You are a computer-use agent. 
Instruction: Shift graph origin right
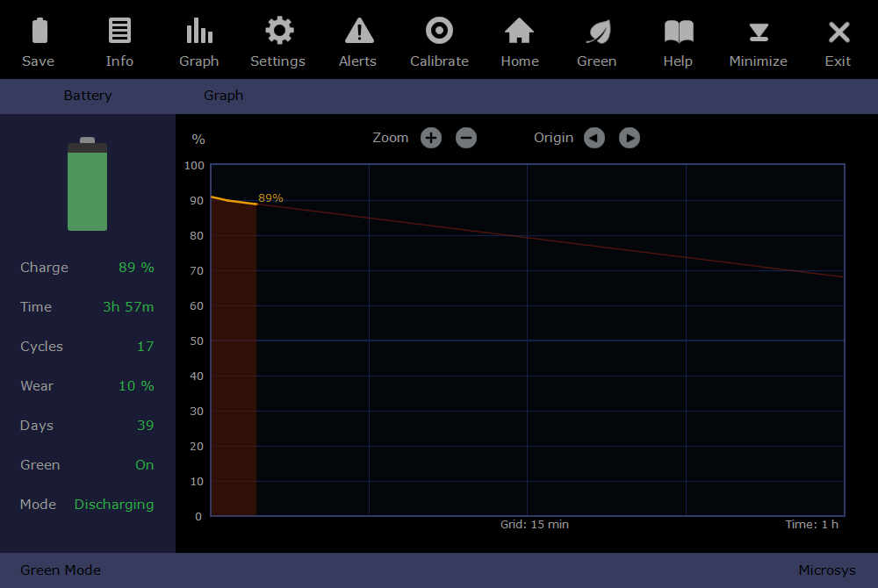point(630,138)
